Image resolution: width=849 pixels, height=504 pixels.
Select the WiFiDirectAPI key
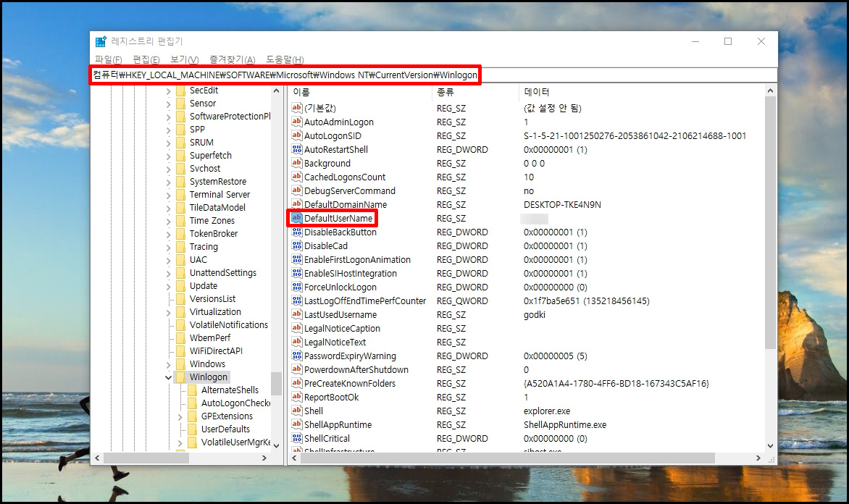coord(216,350)
